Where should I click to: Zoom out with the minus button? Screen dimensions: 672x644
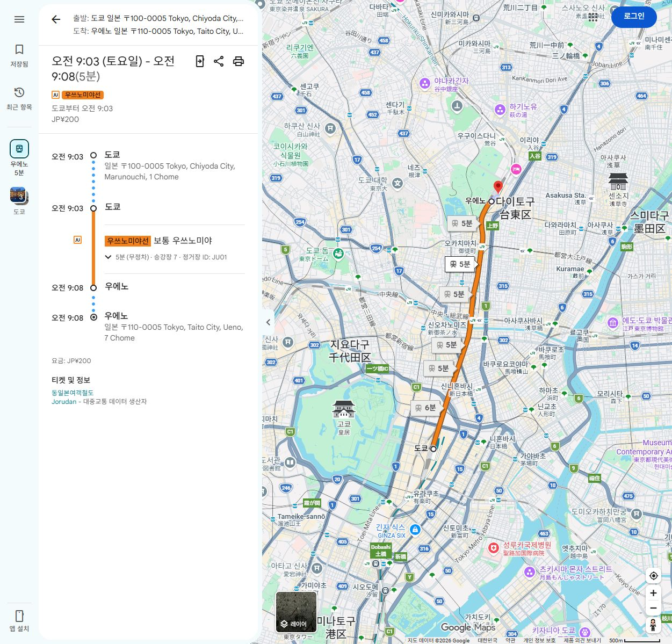653,608
